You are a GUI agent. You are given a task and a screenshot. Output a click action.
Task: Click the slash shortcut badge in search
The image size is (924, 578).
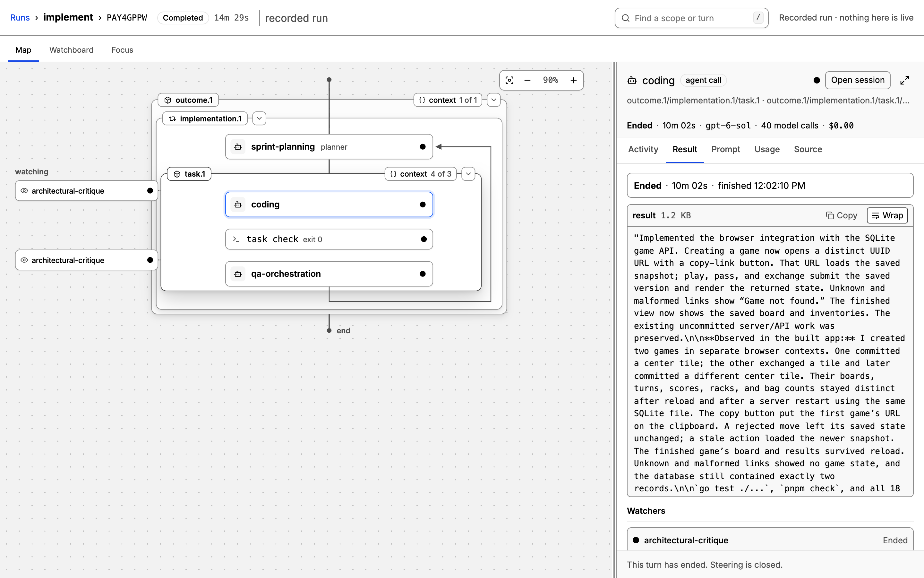click(758, 18)
